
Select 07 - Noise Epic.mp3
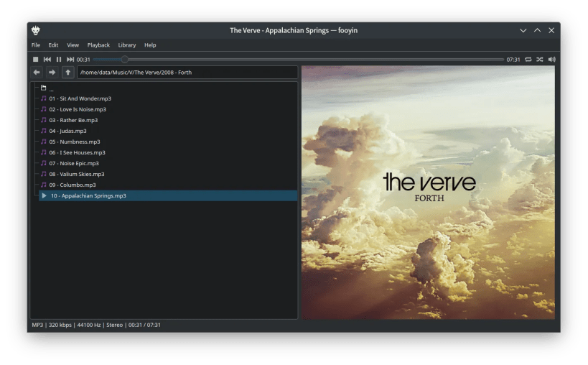click(x=169, y=164)
